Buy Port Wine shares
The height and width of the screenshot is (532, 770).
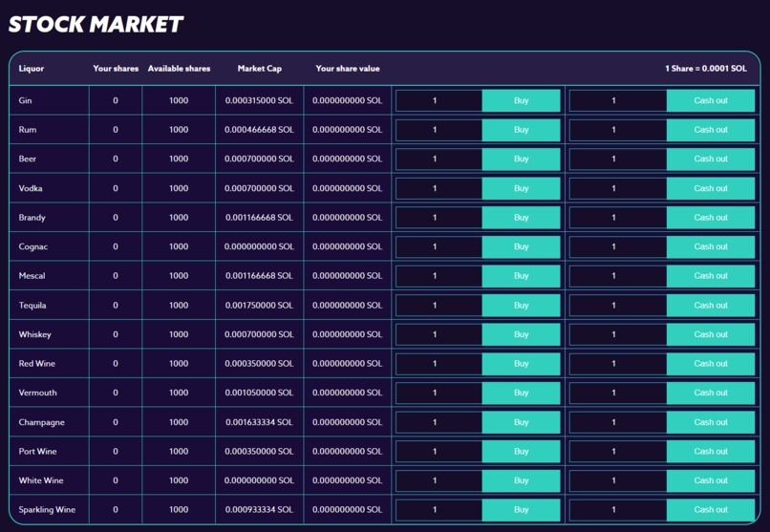pos(521,452)
